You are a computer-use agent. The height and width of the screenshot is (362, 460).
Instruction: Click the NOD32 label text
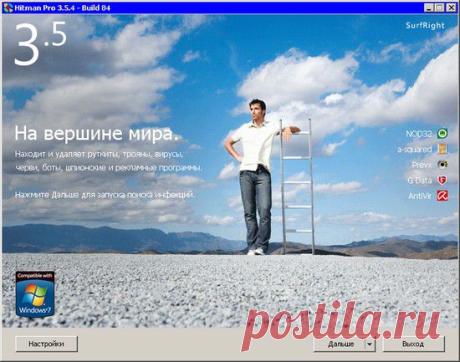pyautogui.click(x=419, y=134)
